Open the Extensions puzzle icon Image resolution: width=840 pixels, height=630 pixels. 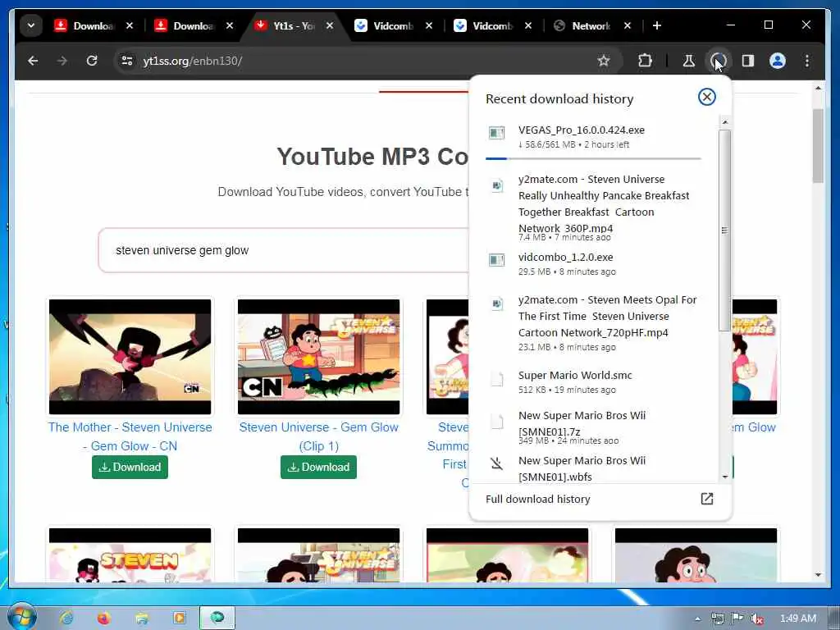(x=645, y=61)
